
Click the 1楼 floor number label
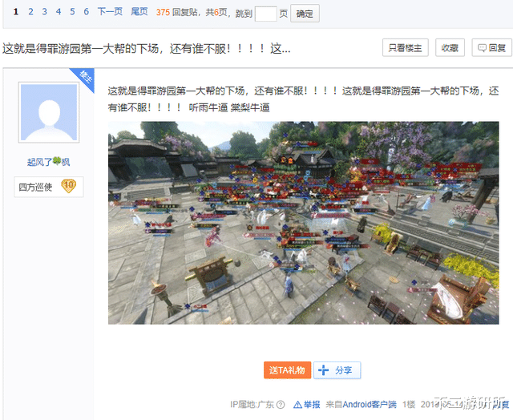(408, 405)
